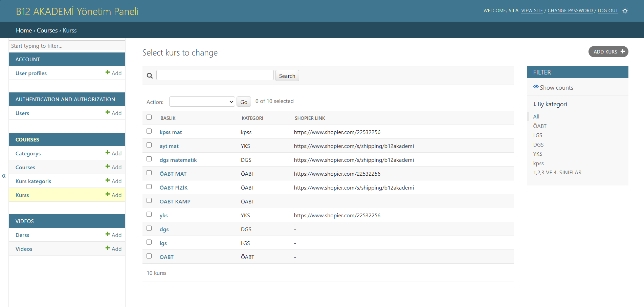Add a new Videos entry
This screenshot has height=307, width=644.
coord(113,249)
